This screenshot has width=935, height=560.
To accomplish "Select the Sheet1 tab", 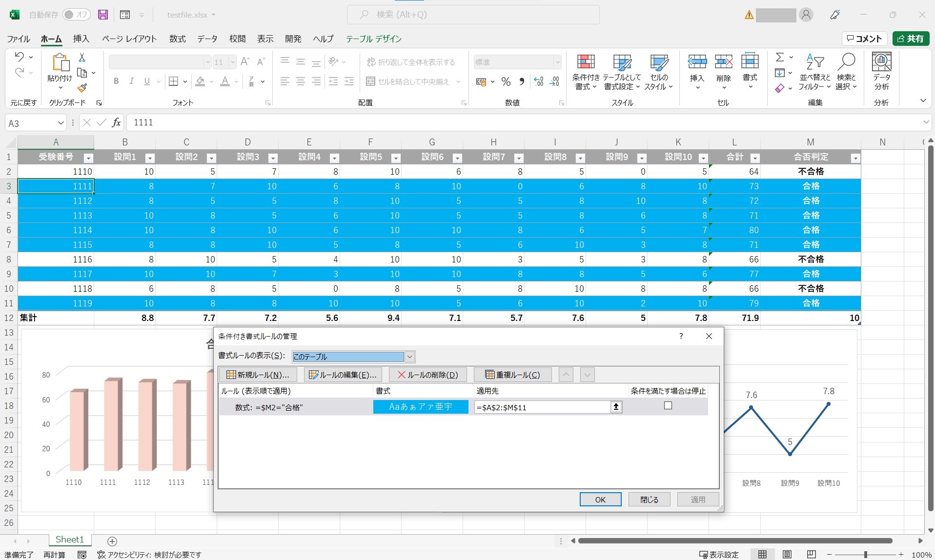I will click(70, 540).
